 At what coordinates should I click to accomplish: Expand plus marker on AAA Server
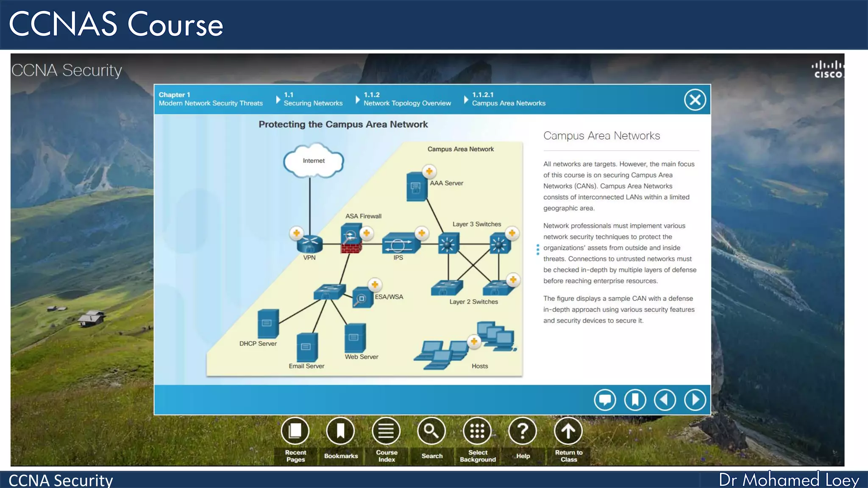[429, 171]
